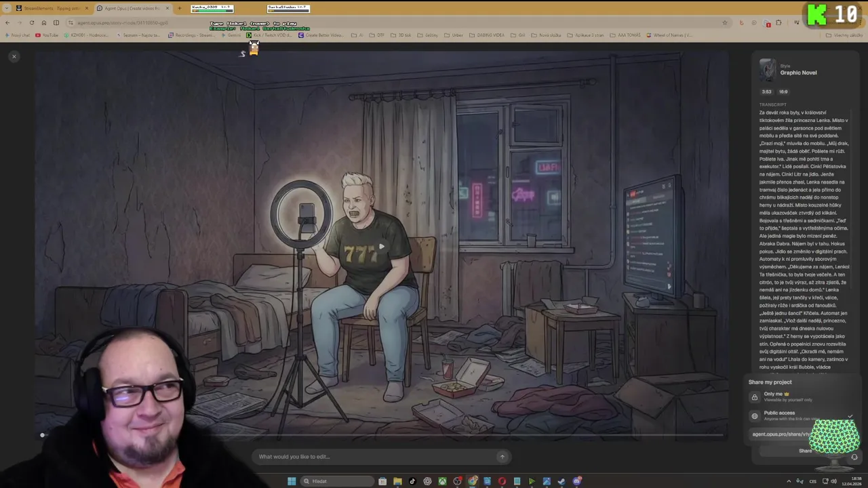Switch to the Agent Opus browser tab
This screenshot has width=868, height=488.
click(132, 8)
